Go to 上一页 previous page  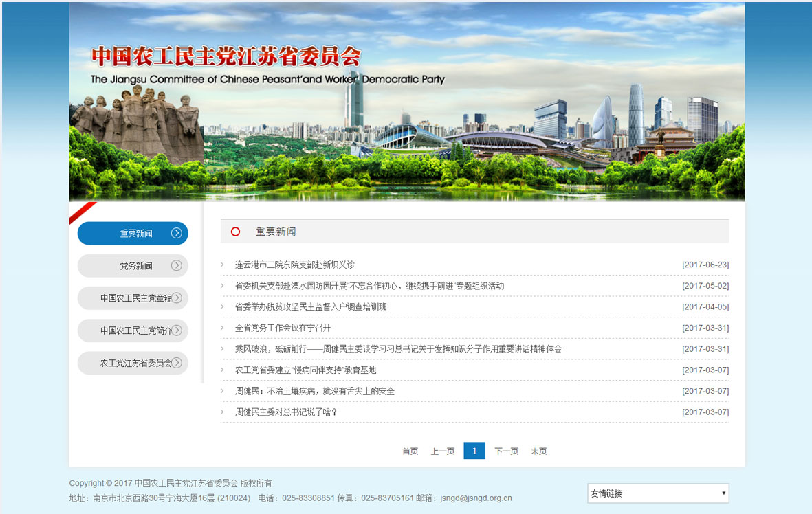(x=443, y=451)
